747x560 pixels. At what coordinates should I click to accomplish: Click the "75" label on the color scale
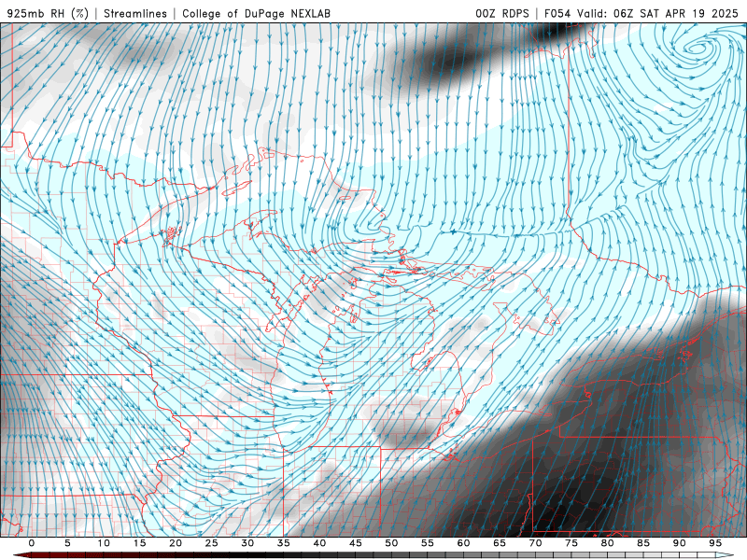571,543
